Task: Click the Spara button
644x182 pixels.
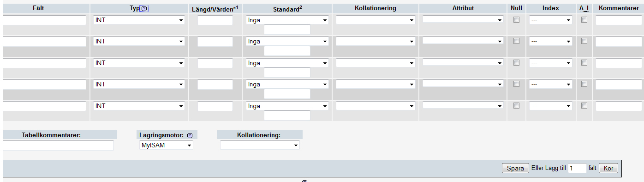Action: pos(515,169)
